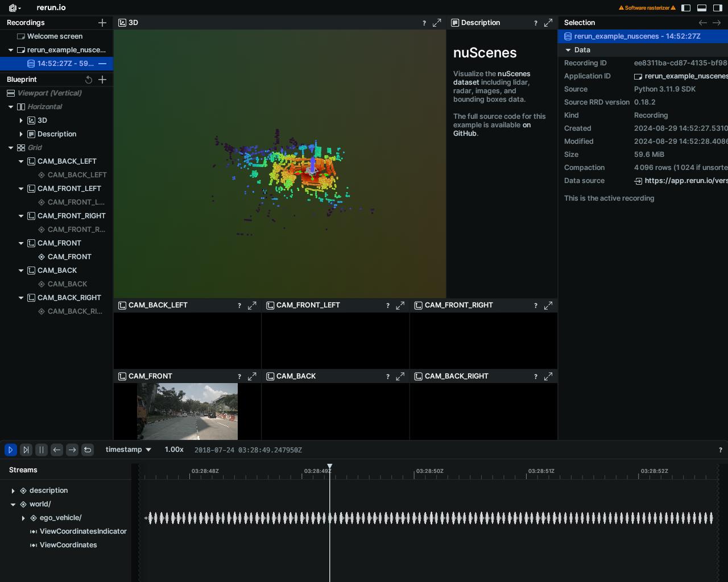Image resolution: width=728 pixels, height=582 pixels.
Task: Add a new view with Blueprint plus icon
Action: coord(102,80)
